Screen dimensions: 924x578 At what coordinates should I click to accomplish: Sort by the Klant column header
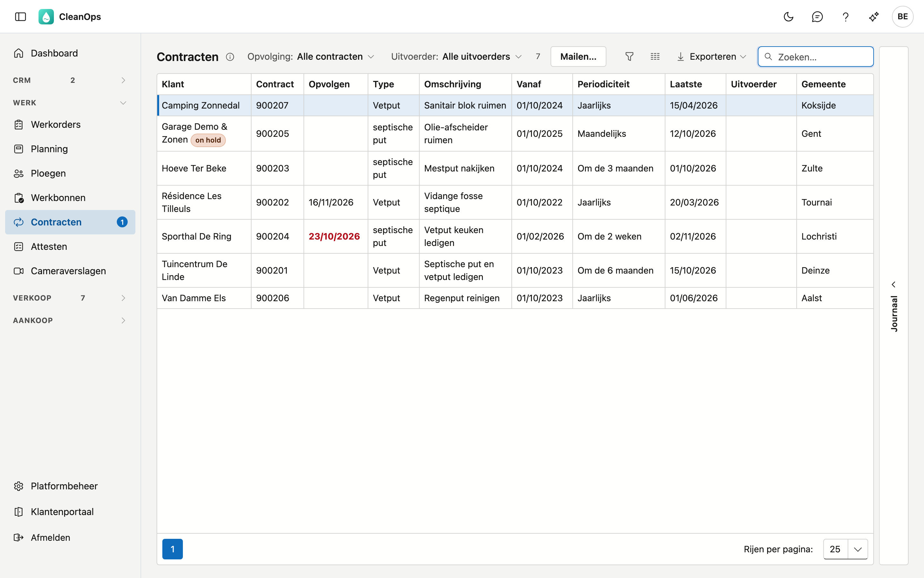point(204,84)
